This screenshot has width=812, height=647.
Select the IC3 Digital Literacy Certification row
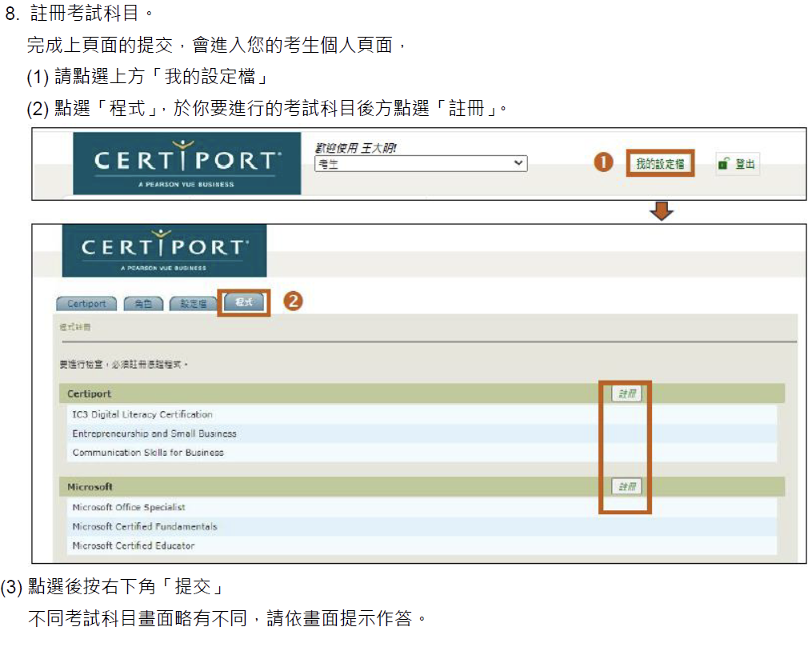click(422, 414)
